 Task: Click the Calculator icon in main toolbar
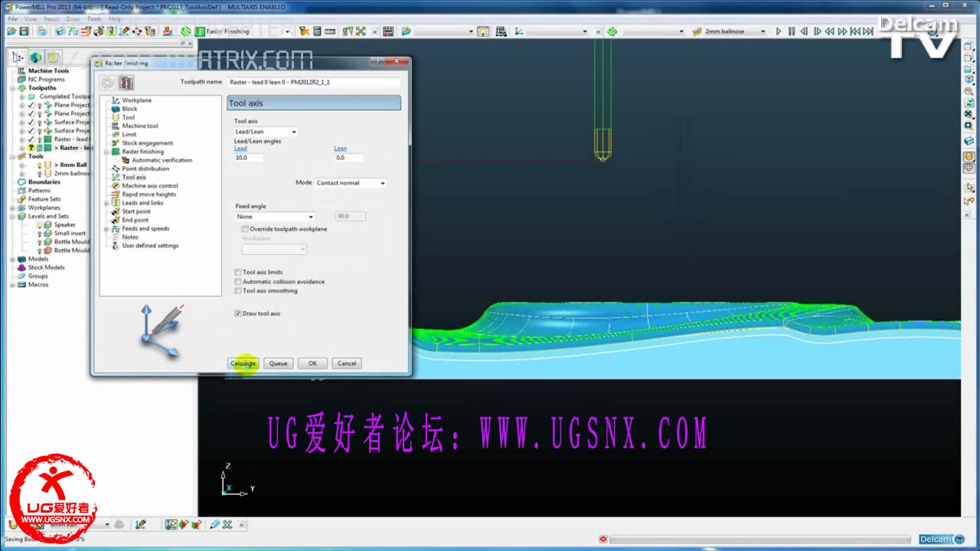[x=317, y=31]
